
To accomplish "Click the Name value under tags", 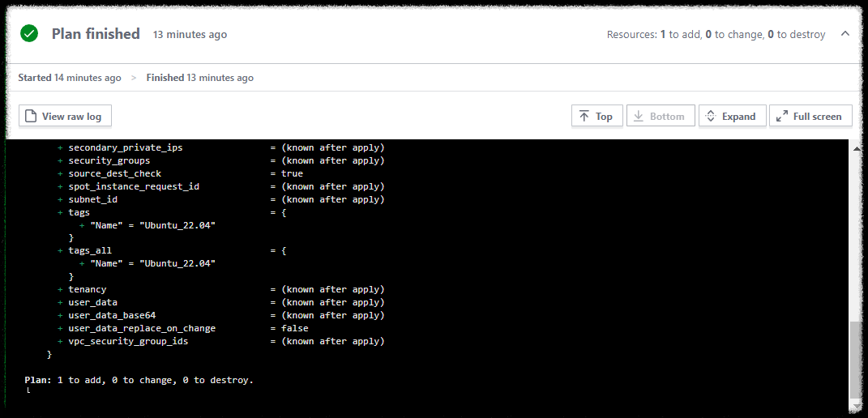I will [x=177, y=224].
